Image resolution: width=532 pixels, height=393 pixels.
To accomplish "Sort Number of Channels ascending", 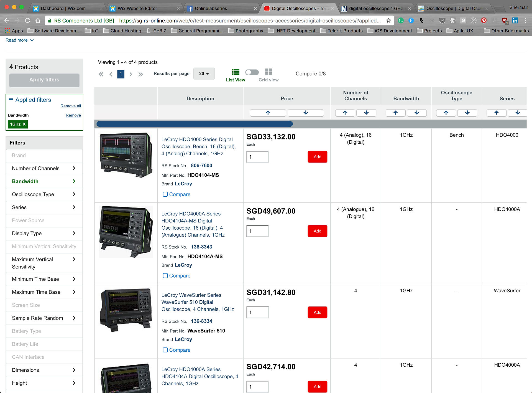I will [345, 113].
